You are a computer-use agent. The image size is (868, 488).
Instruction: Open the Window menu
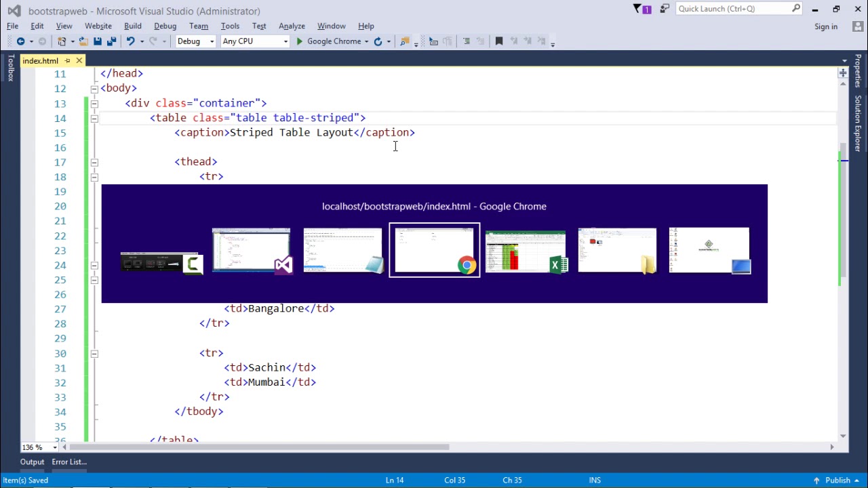coord(332,26)
